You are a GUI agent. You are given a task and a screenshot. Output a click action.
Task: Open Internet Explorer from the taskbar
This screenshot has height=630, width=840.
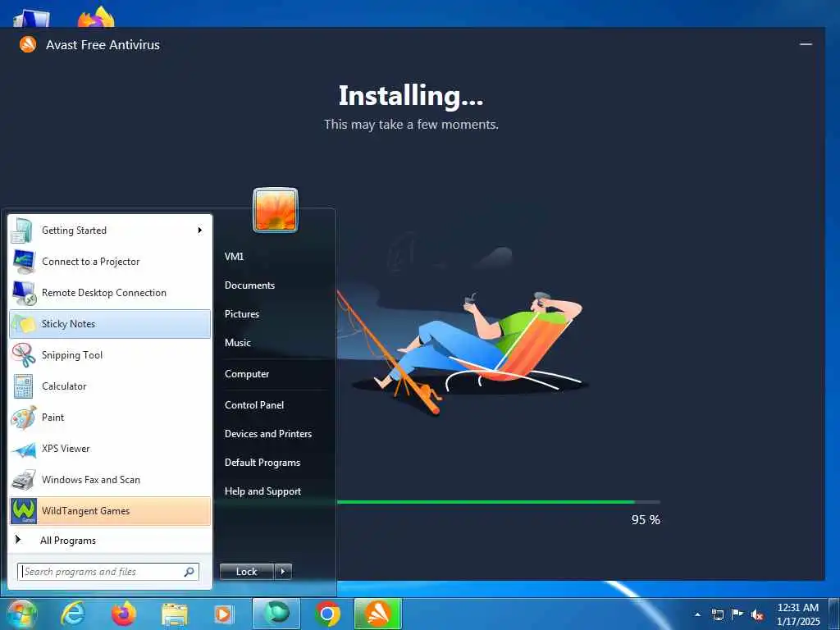[x=72, y=614]
